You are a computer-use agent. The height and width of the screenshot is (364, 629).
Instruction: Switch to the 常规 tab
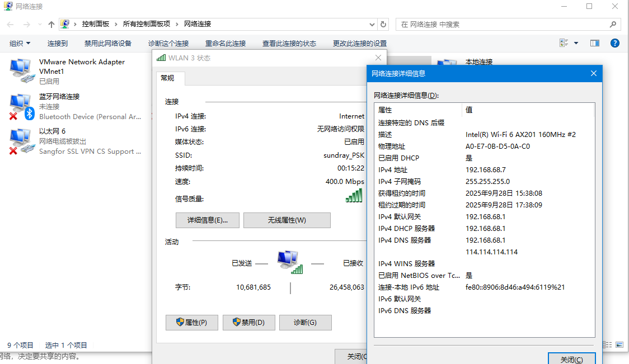[x=167, y=78]
